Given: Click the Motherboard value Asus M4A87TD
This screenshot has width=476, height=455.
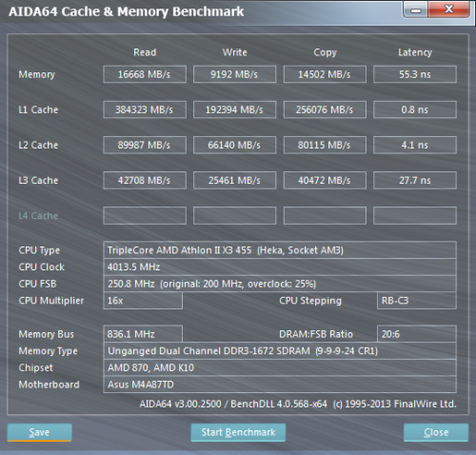Looking at the screenshot, I should click(x=280, y=385).
